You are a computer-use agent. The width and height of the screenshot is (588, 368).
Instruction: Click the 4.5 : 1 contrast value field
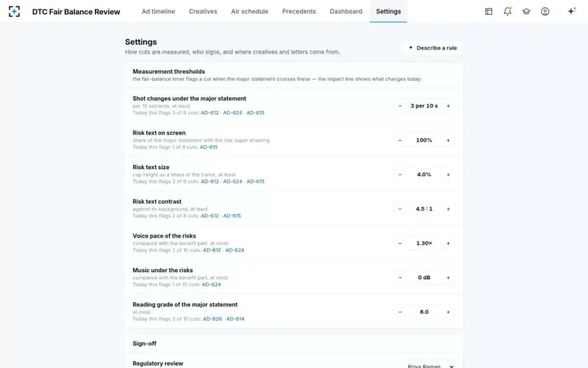coord(424,209)
